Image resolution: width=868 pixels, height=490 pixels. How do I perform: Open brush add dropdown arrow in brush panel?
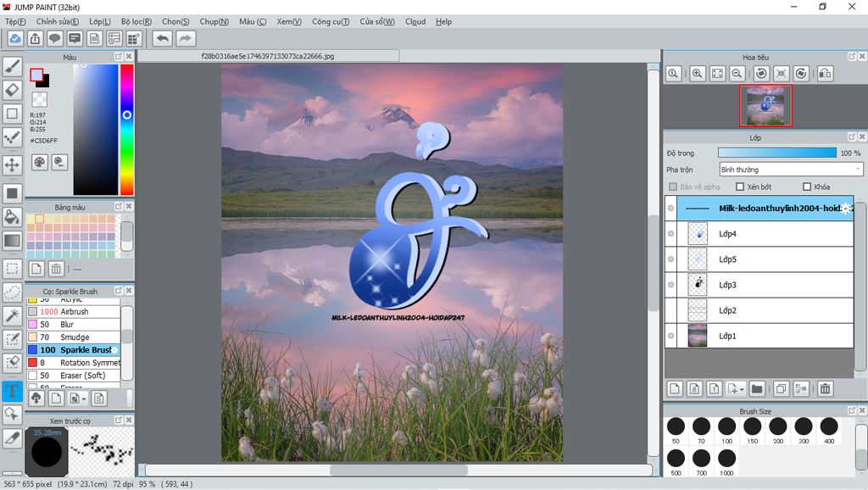pos(84,398)
